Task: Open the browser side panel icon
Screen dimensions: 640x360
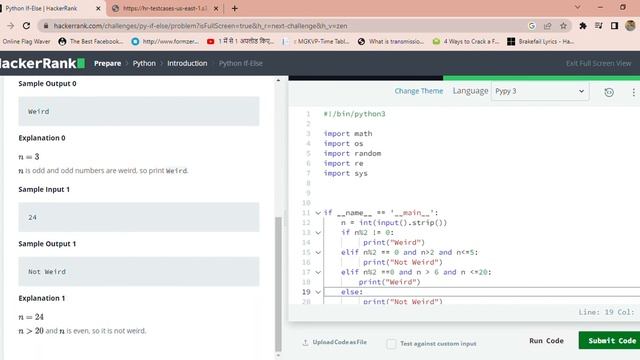Action: (614, 26)
